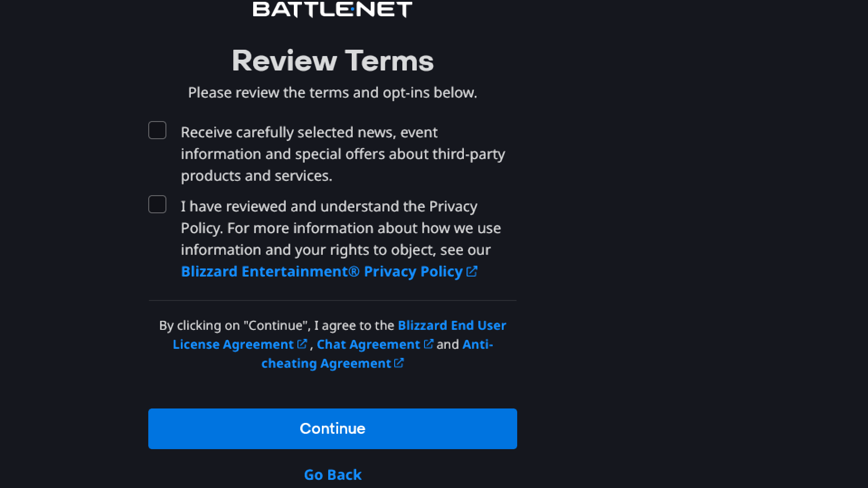This screenshot has height=488, width=868.
Task: Click external link icon after License Agreement
Action: tap(302, 344)
